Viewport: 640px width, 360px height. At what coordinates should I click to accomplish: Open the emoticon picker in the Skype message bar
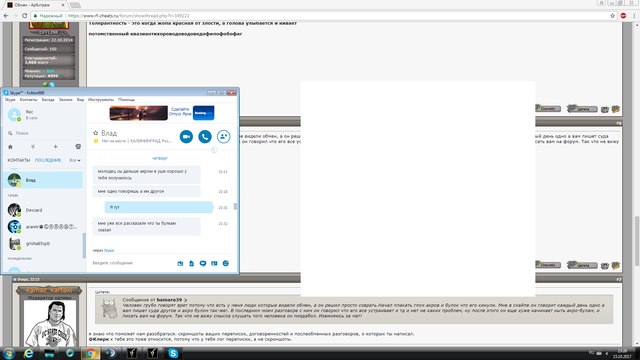click(x=226, y=263)
